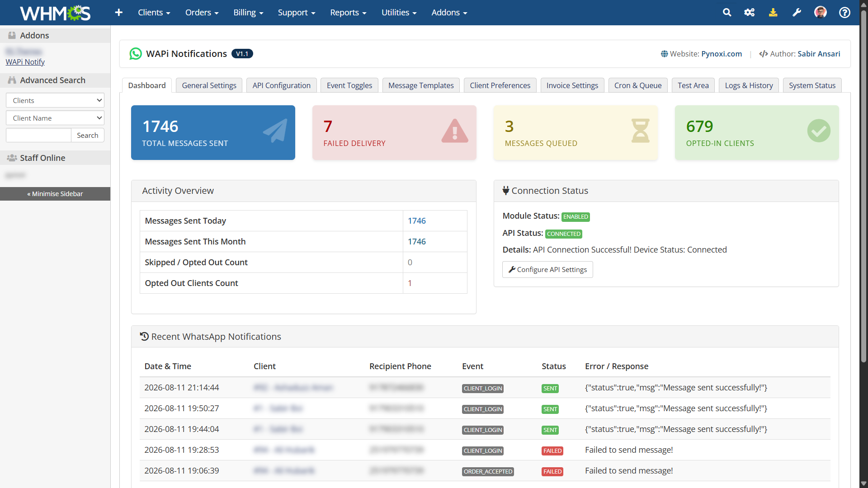Click the advanced search text field
The height and width of the screenshot is (488, 868).
point(38,135)
